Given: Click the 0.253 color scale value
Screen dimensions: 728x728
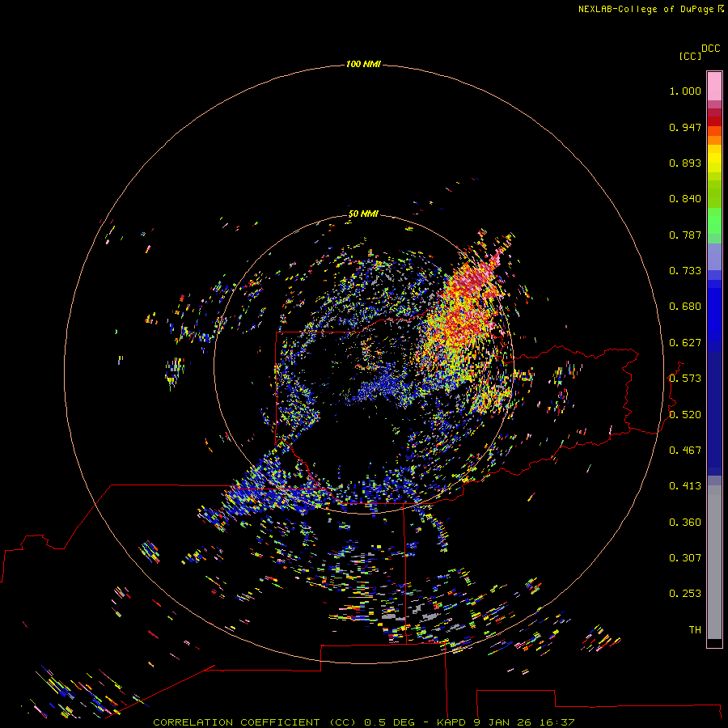Looking at the screenshot, I should click(x=685, y=594).
